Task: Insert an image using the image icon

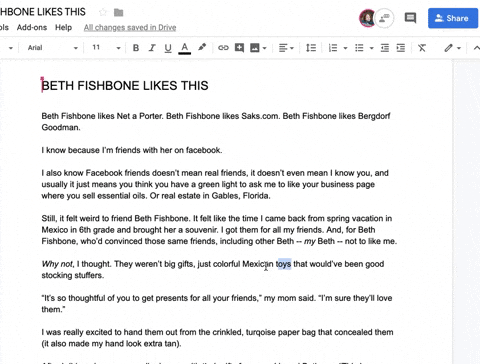Action: pyautogui.click(x=255, y=48)
